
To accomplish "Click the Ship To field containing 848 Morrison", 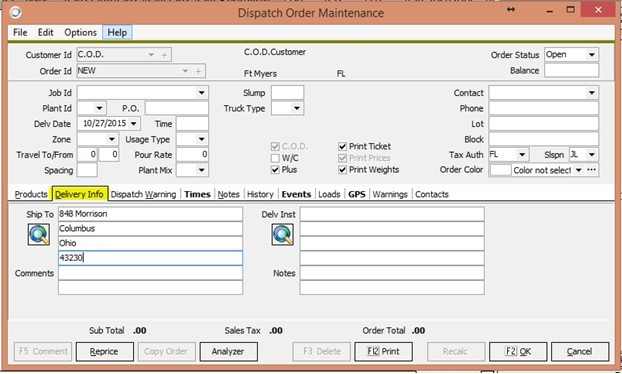I will 150,214.
